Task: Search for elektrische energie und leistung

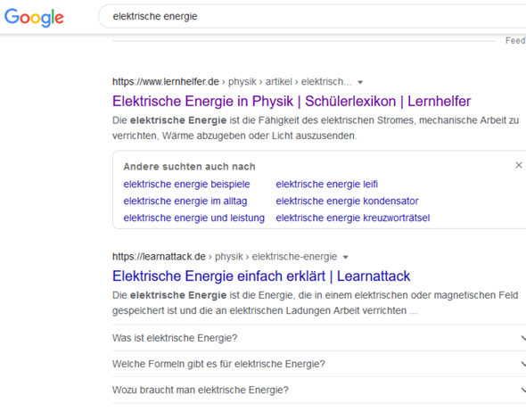Action: click(193, 218)
